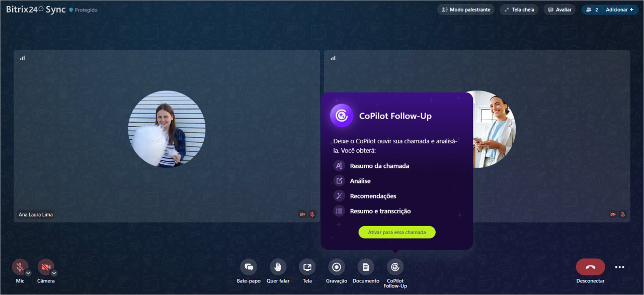Add a participant with Adicionar +
Viewport: 644px width, 295px height.
tap(619, 10)
